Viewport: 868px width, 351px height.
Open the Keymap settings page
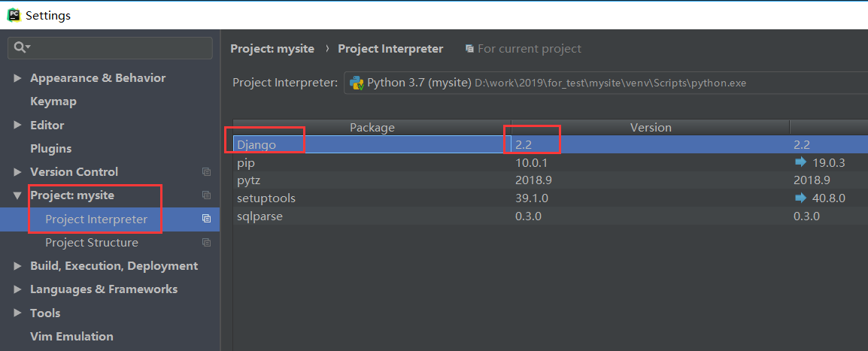[x=53, y=101]
